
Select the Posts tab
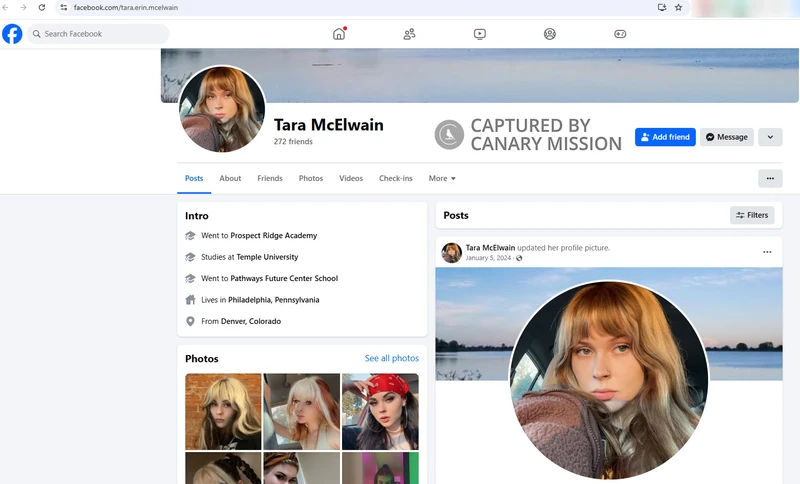(x=194, y=179)
